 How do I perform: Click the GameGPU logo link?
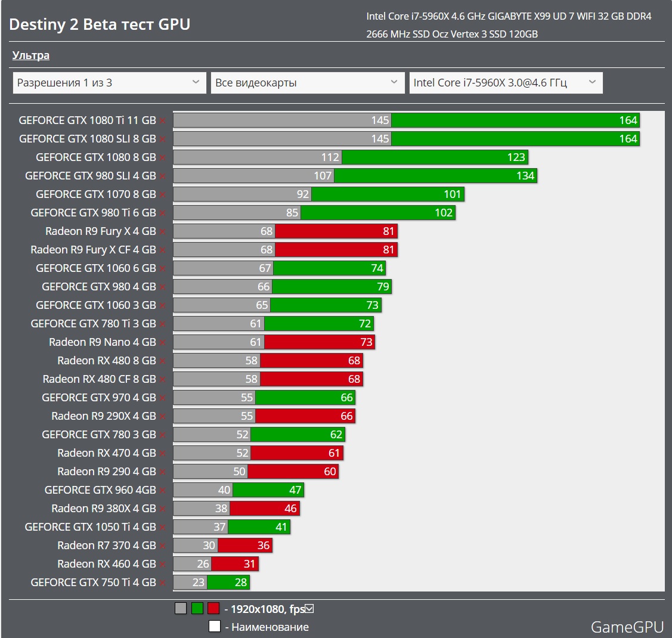(627, 627)
